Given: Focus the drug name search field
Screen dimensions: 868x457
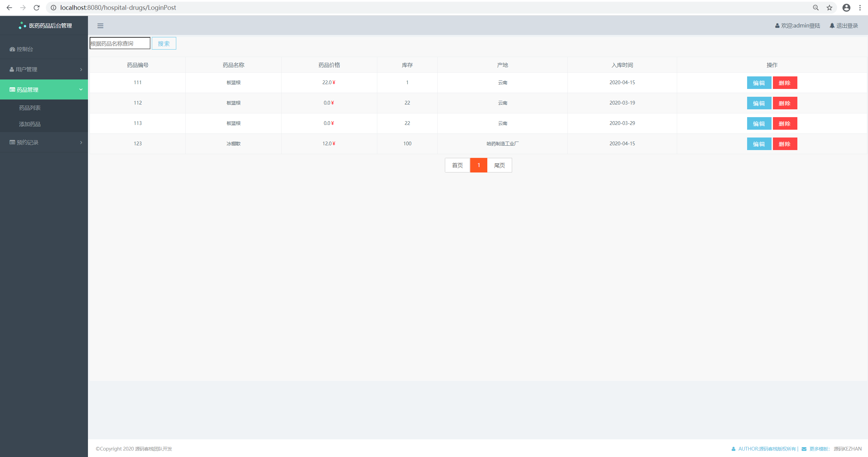Looking at the screenshot, I should point(120,43).
